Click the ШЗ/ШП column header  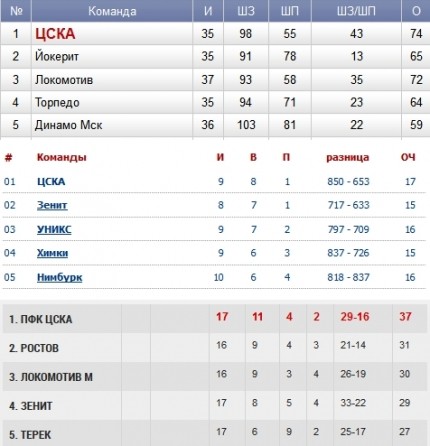(x=356, y=11)
